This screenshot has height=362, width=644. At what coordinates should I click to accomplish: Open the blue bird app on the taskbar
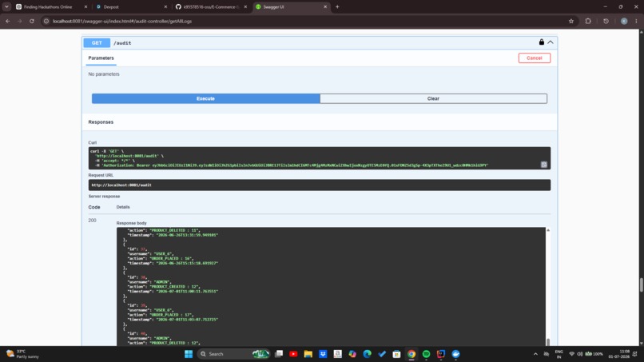455,354
